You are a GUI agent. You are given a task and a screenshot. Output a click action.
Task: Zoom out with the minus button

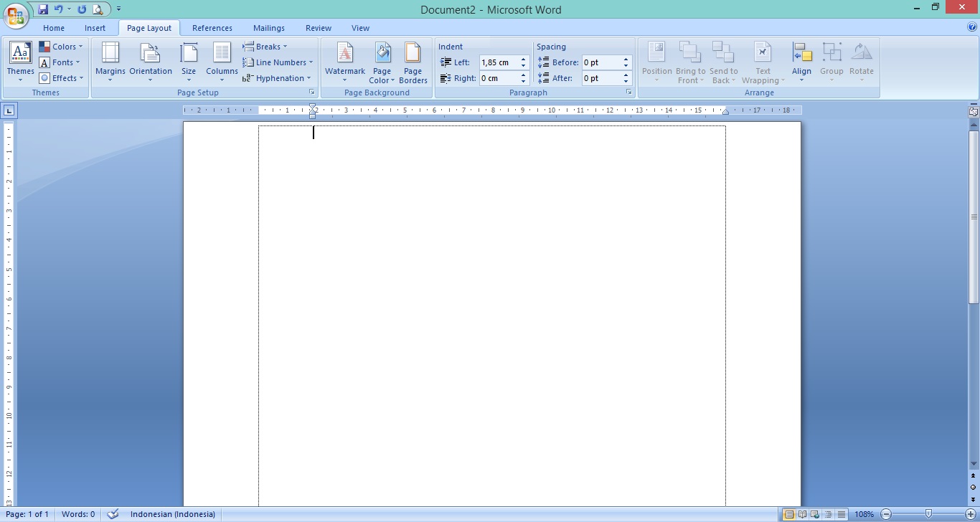[886, 514]
